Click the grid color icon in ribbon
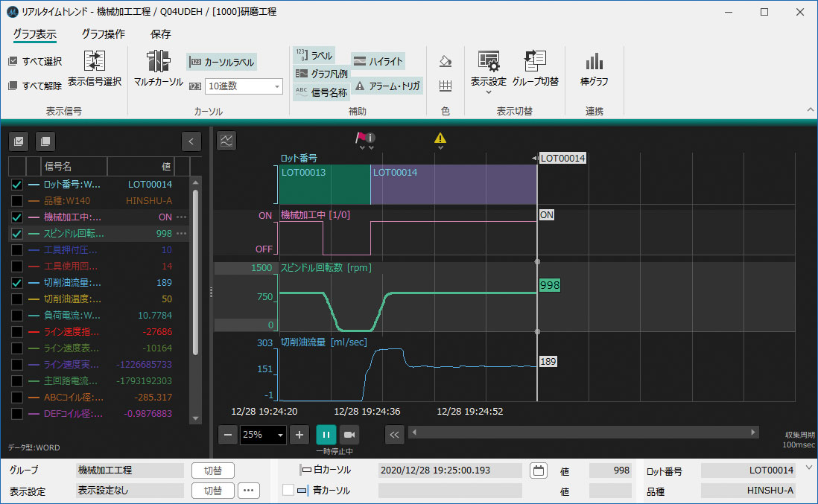This screenshot has width=818, height=504. click(446, 86)
